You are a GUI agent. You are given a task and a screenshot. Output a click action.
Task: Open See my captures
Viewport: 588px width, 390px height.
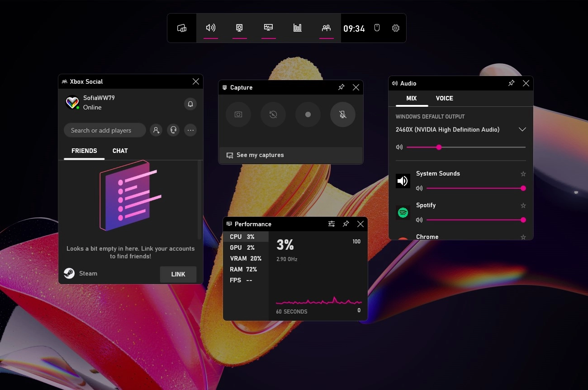click(x=291, y=155)
